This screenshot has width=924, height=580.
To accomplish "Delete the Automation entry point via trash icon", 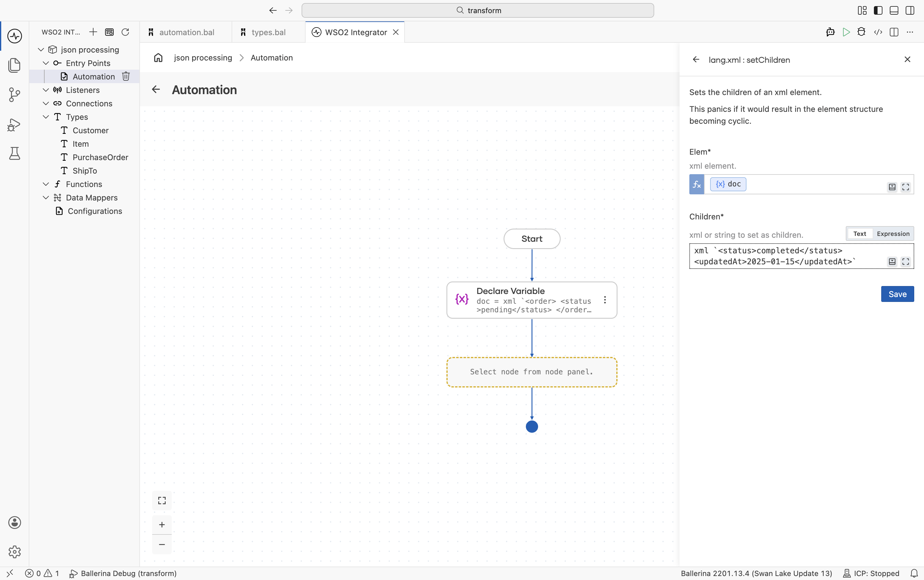I will click(126, 76).
